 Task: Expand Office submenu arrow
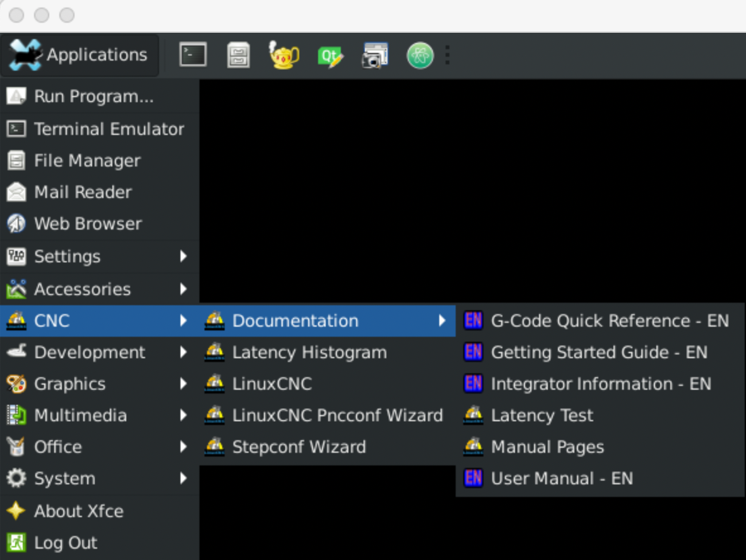point(183,447)
